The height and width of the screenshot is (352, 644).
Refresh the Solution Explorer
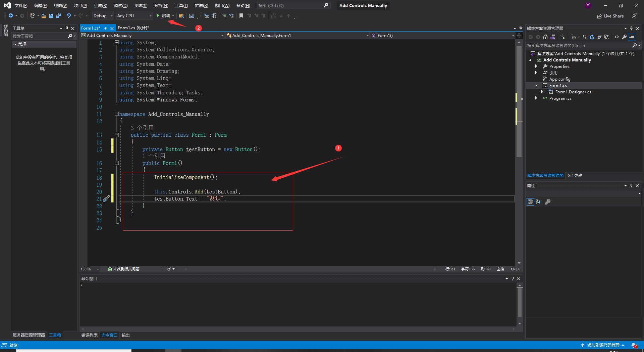tap(592, 37)
